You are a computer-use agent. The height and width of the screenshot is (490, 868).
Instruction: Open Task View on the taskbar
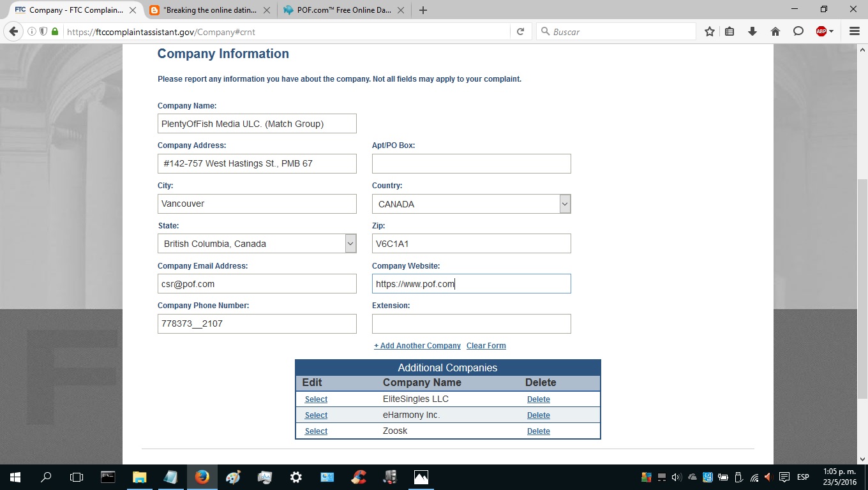(77, 477)
